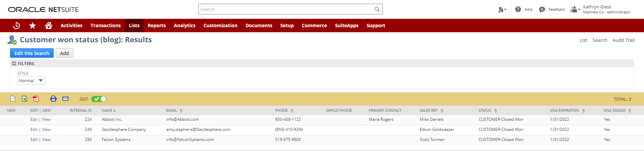644x151 pixels.
Task: Click the Feedback speech bubble icon
Action: 542,9
